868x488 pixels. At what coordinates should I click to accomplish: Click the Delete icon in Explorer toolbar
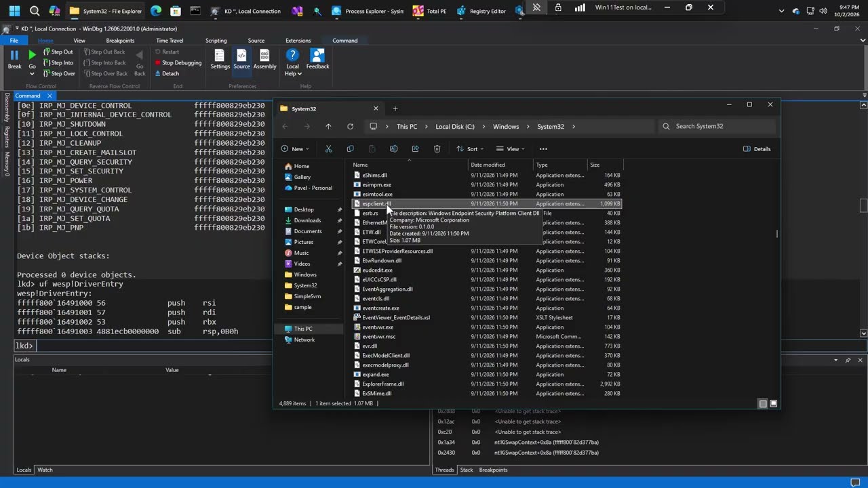coord(437,149)
